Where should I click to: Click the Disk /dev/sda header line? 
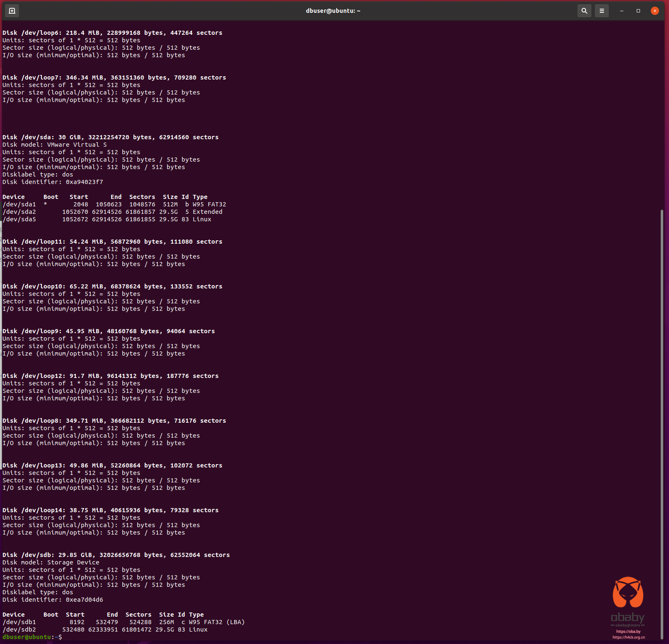110,137
